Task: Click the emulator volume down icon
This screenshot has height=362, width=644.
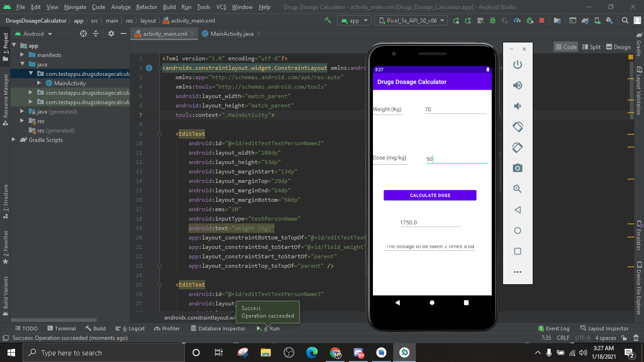Action: [518, 106]
